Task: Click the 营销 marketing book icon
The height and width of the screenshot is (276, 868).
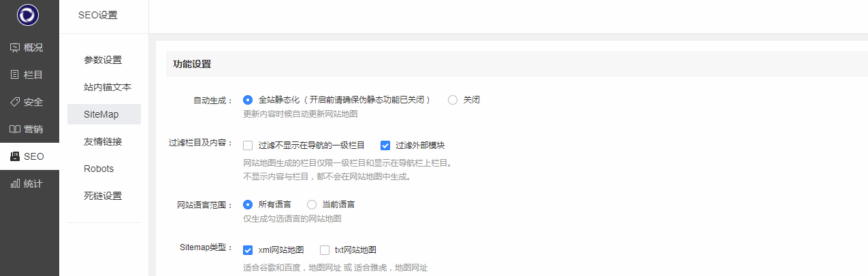Action: pos(15,129)
